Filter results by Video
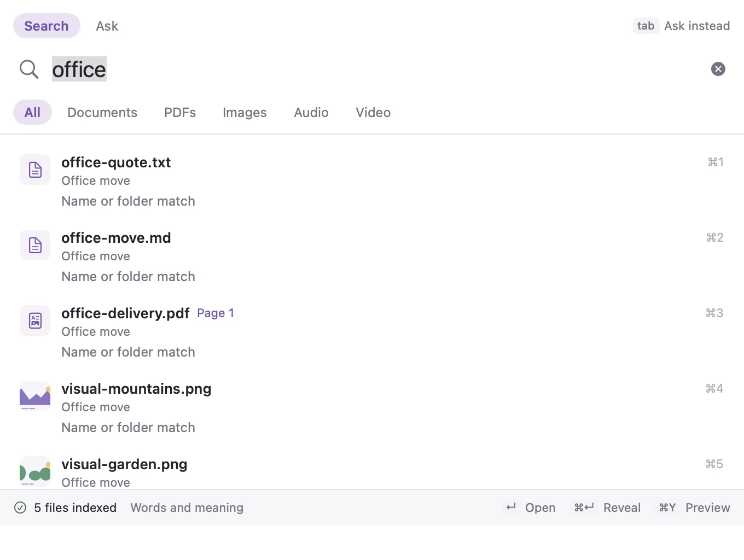744x560 pixels. point(373,112)
